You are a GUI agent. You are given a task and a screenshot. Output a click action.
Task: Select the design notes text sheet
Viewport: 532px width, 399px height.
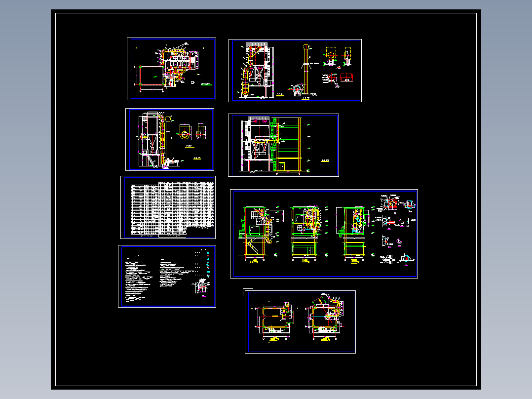(x=167, y=277)
